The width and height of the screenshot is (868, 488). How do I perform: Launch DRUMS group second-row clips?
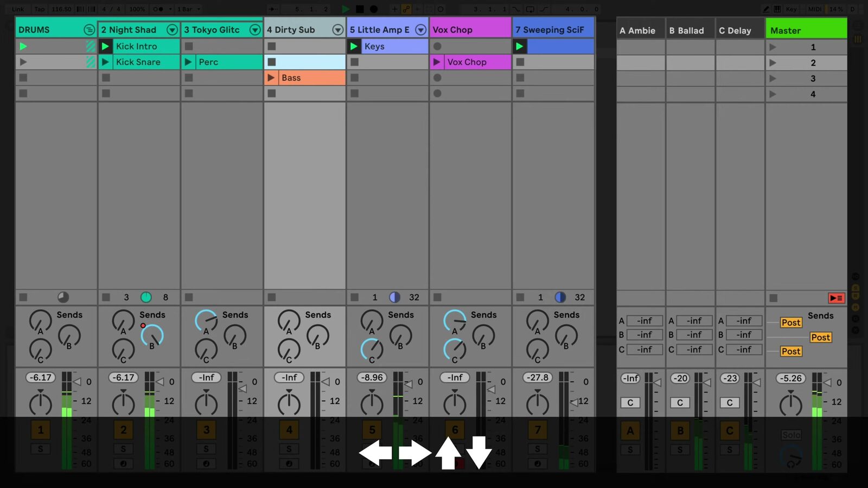click(23, 62)
